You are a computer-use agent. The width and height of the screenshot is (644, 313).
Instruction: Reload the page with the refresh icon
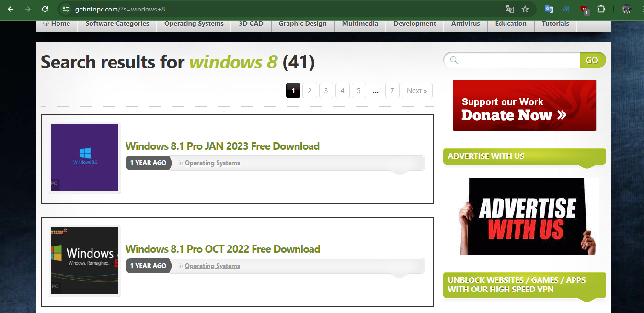[x=45, y=9]
